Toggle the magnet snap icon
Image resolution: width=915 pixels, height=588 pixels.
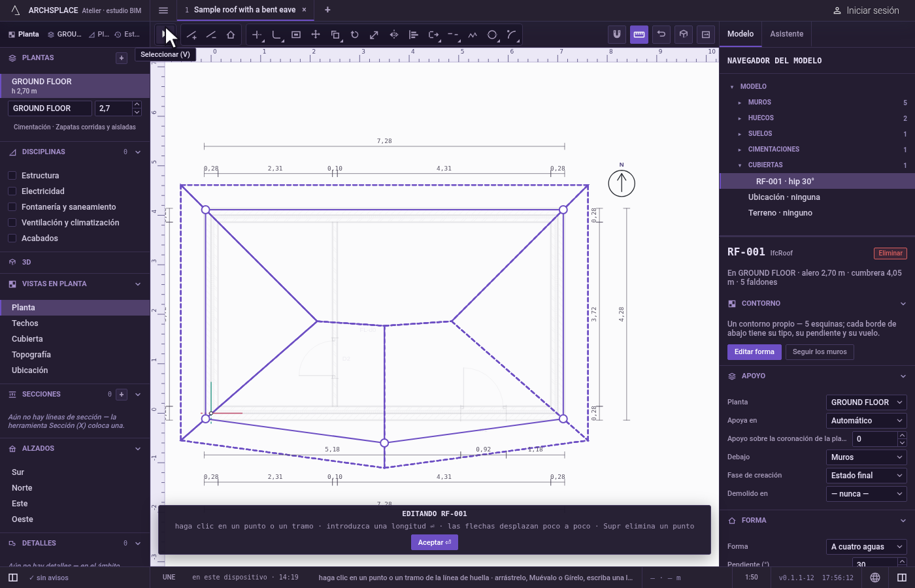point(617,34)
